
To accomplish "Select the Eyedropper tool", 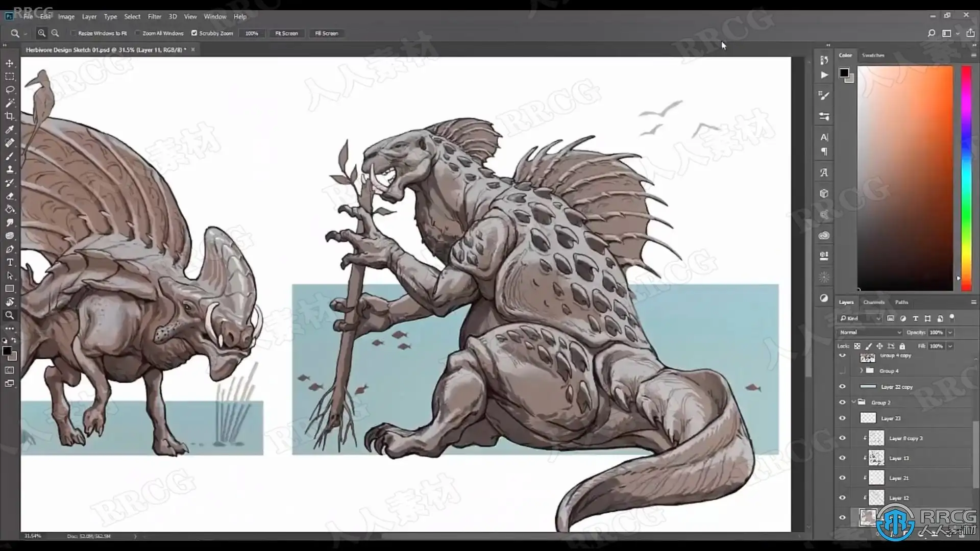I will click(x=10, y=130).
